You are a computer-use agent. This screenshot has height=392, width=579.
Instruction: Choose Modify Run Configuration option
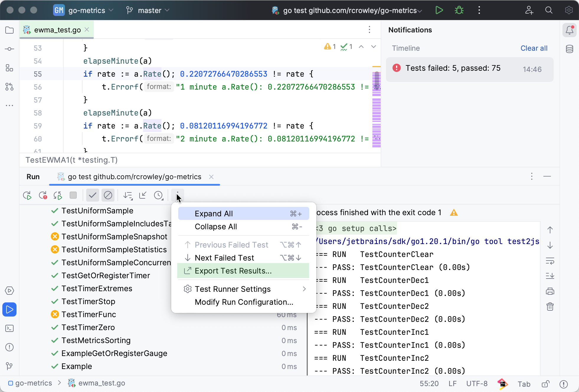click(244, 302)
